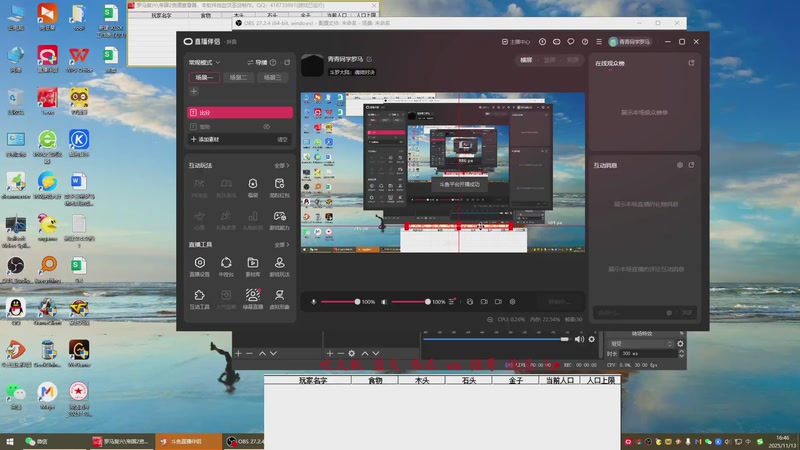Move OBS scene down arrow
The width and height of the screenshot is (800, 450).
coord(273,353)
